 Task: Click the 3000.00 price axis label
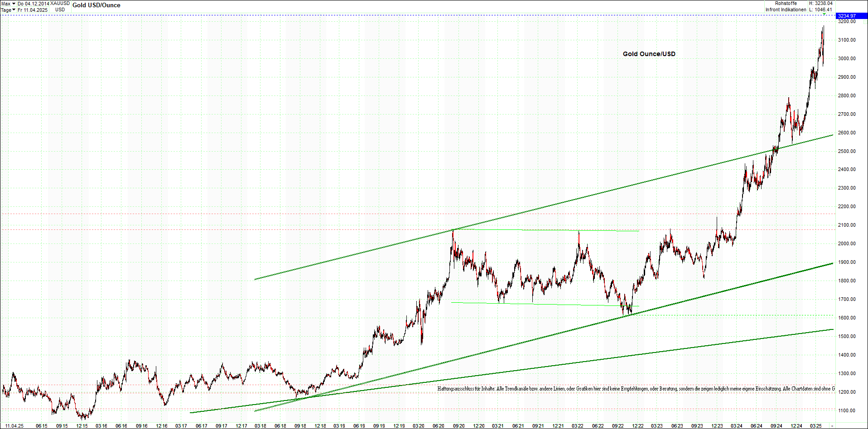point(847,58)
